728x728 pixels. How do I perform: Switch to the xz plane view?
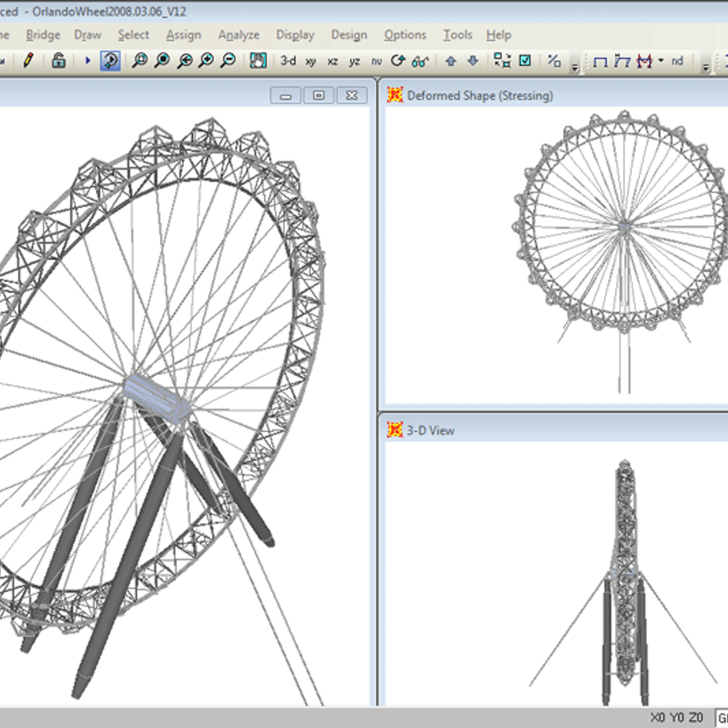332,61
